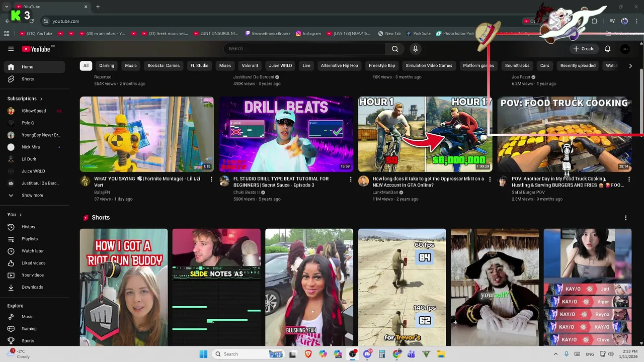
Task: Click the search magnifier button
Action: [x=395, y=49]
